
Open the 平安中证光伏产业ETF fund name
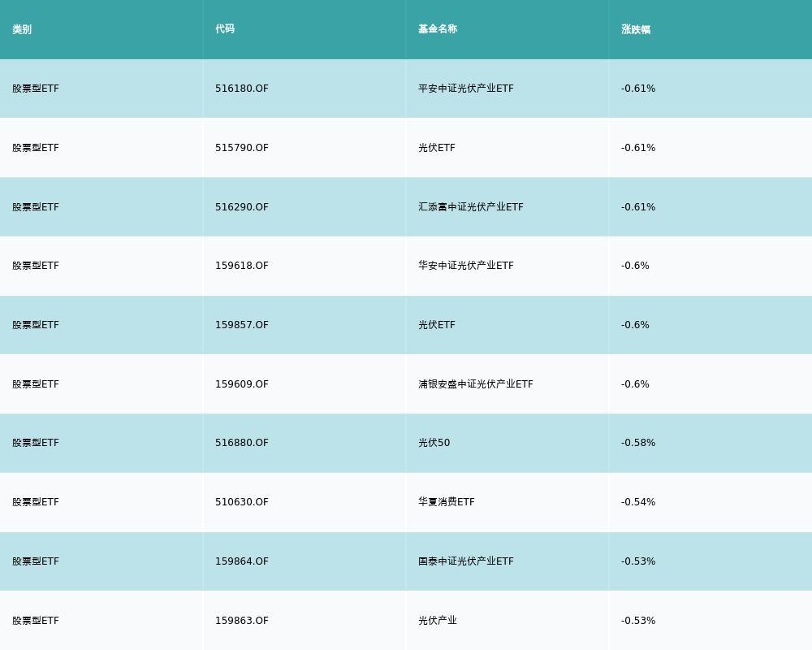(x=466, y=89)
